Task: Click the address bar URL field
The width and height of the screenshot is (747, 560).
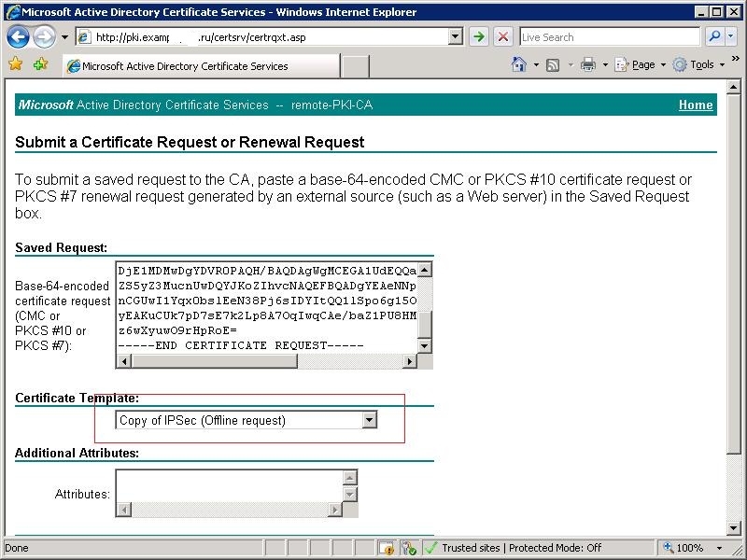Action: 261,37
